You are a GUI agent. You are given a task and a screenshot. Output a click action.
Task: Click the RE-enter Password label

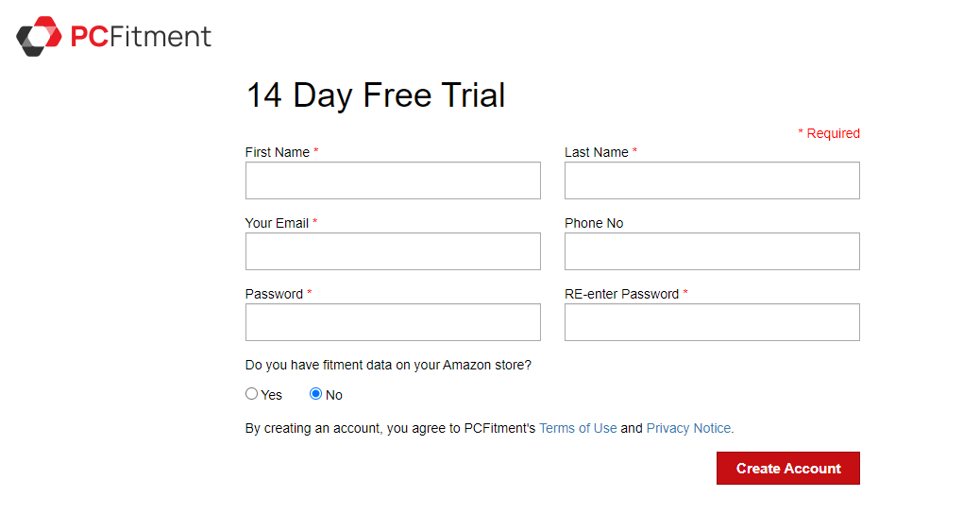click(x=621, y=294)
